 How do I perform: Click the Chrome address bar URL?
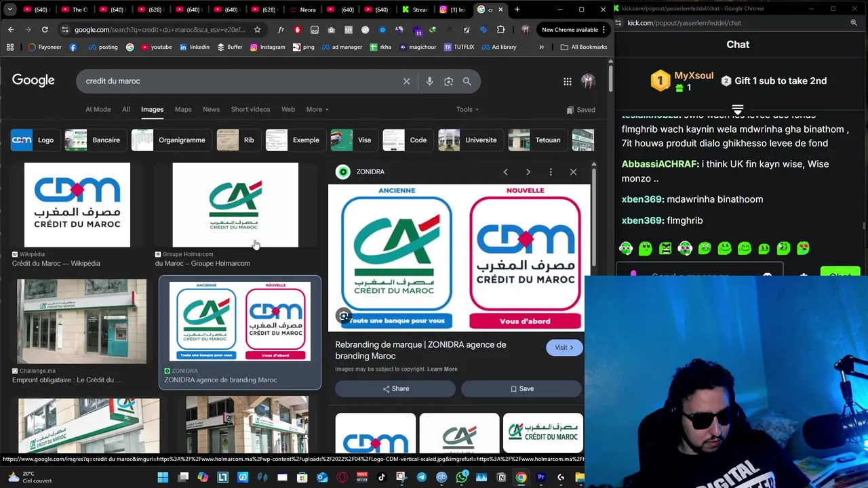click(x=159, y=30)
